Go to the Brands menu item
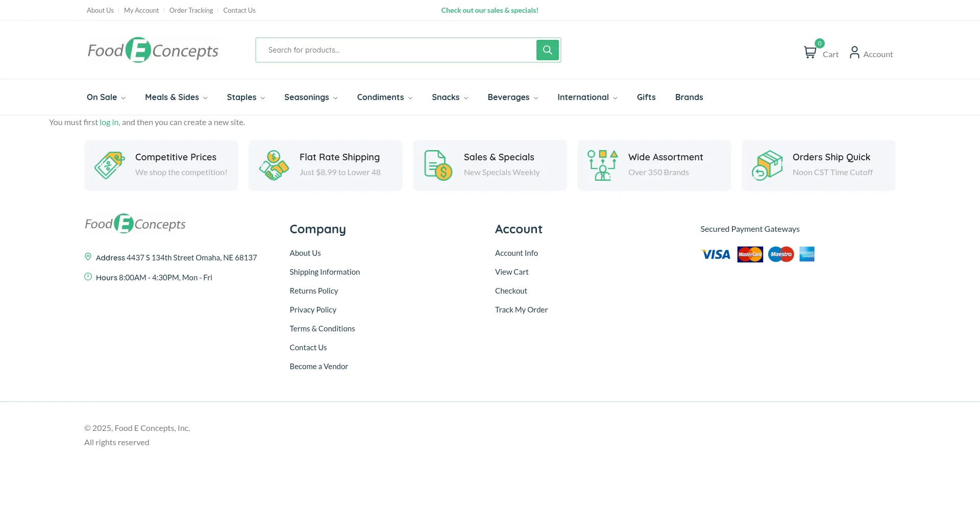This screenshot has width=980, height=507. 689,97
